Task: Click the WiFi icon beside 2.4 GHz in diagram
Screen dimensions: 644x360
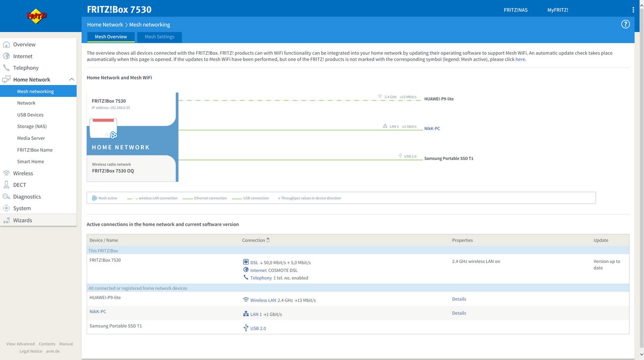Action: tap(380, 97)
